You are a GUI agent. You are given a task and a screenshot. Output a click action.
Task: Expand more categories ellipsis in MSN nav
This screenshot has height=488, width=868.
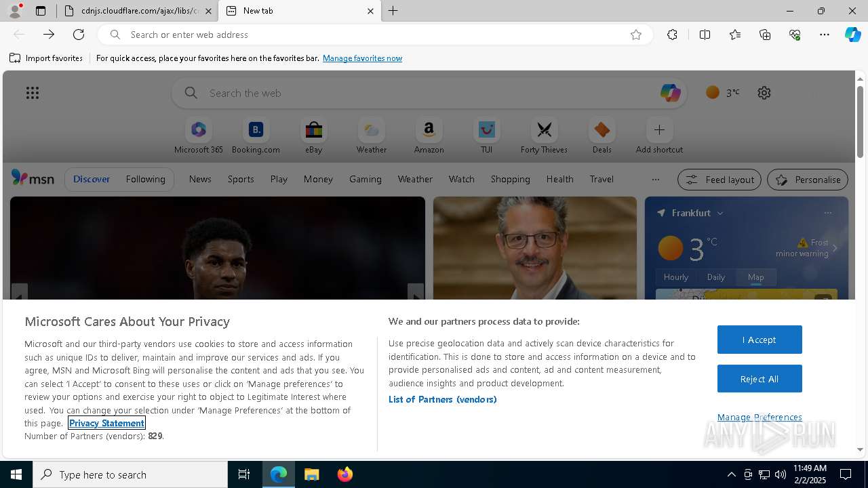click(655, 180)
